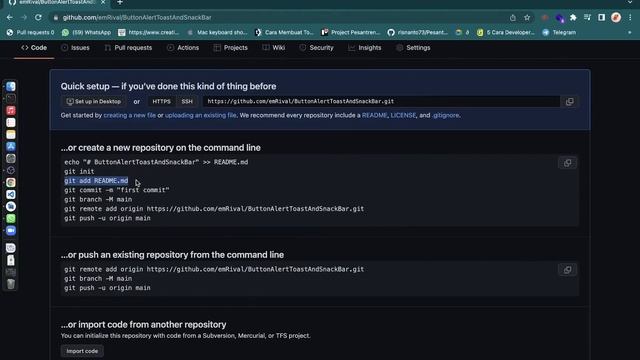
Task: Open the Mac keyboard sho... bookmark
Action: 217,32
